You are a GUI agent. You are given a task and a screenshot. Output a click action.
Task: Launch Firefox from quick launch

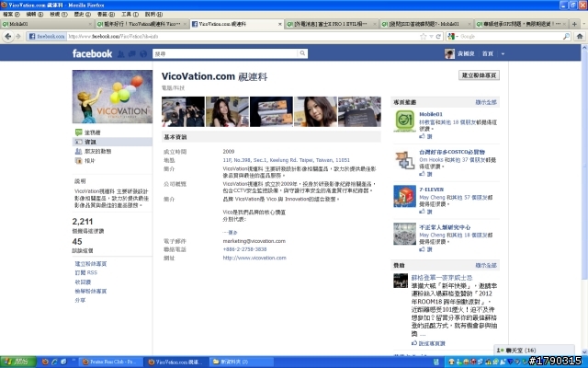(x=45, y=362)
